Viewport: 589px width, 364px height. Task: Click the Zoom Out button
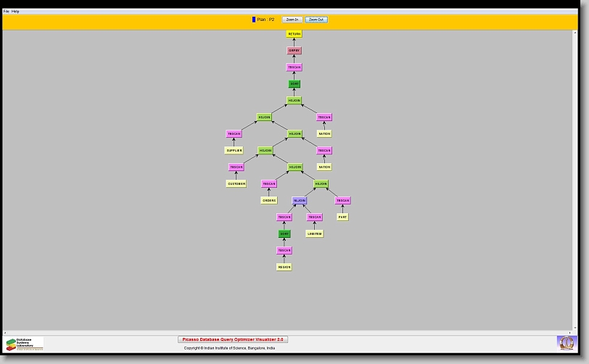pyautogui.click(x=316, y=20)
